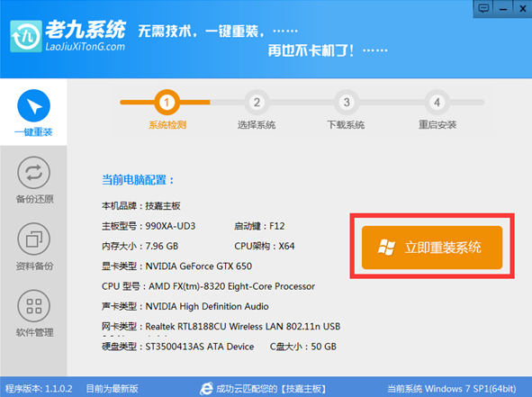
Task: Click 程序版本: 1.1.0.2 in status bar
Action: (39, 389)
